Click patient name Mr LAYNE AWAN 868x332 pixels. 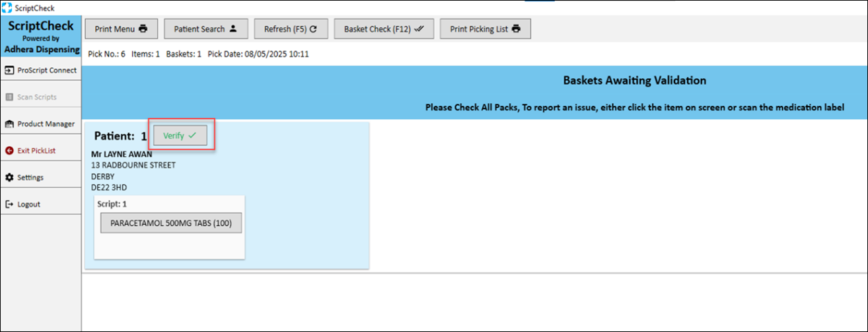(x=122, y=155)
